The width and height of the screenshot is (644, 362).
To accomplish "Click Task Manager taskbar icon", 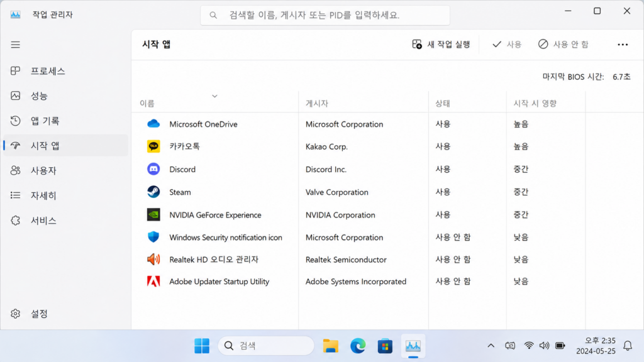I will tap(413, 346).
